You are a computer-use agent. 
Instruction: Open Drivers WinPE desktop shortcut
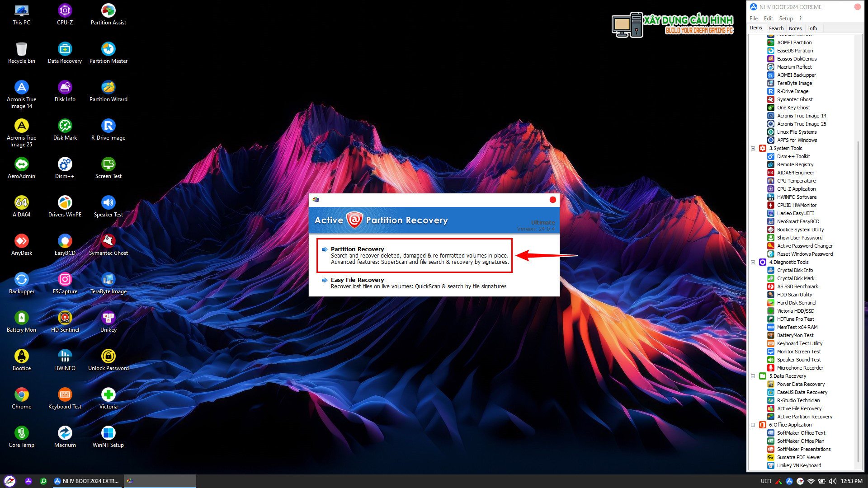point(65,206)
